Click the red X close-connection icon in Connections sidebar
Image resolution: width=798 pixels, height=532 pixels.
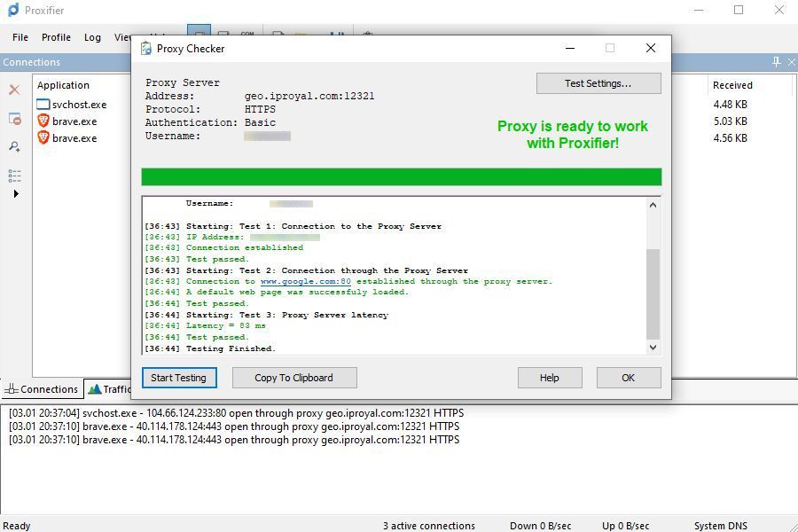click(14, 90)
